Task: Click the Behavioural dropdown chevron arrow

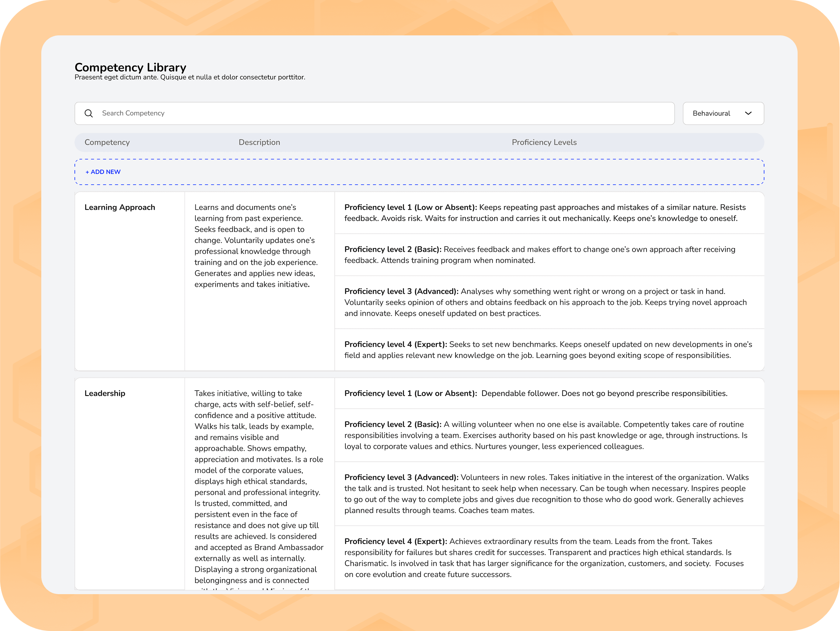Action: click(748, 113)
